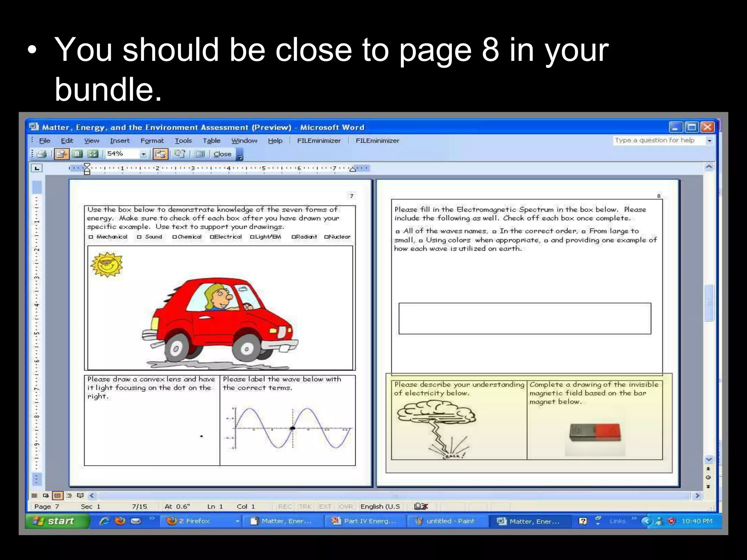The image size is (747, 560).
Task: Switch to Normal view icon
Action: [x=34, y=495]
